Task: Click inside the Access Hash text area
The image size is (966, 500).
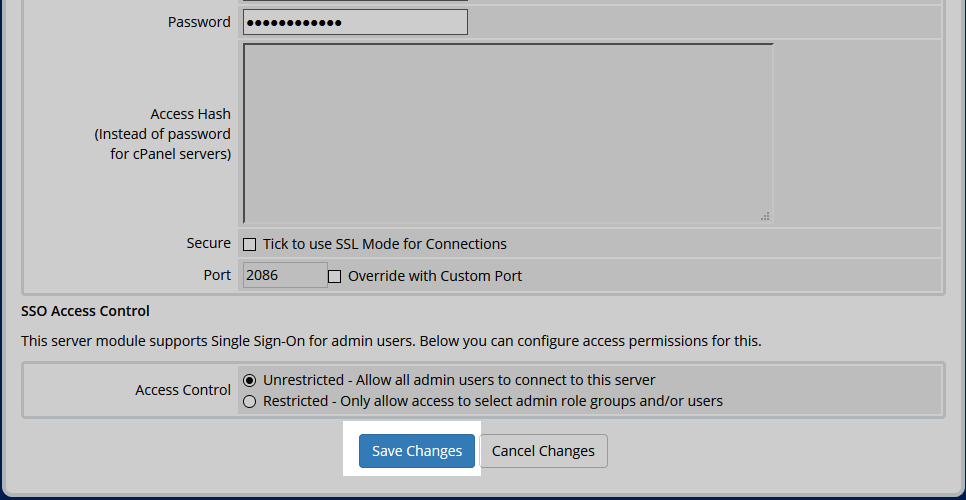Action: click(507, 133)
